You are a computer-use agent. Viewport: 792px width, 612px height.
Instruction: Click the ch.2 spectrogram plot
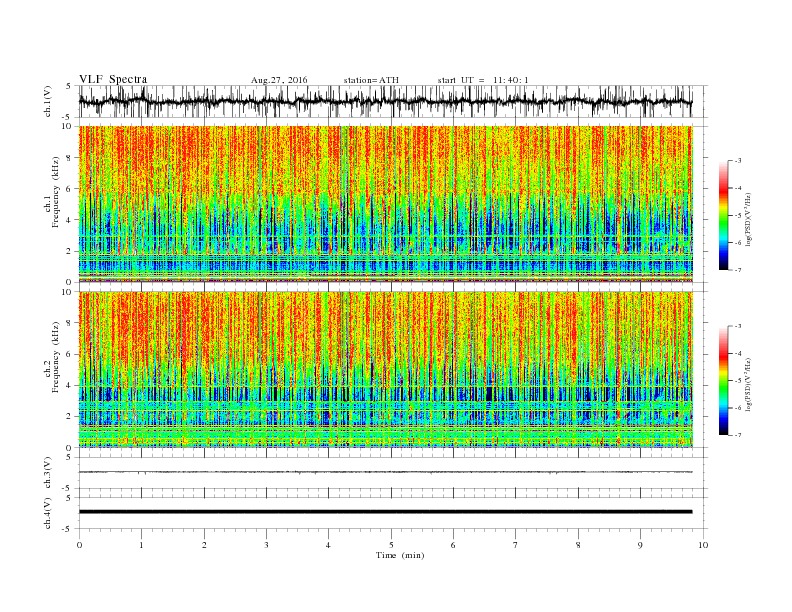(x=386, y=369)
